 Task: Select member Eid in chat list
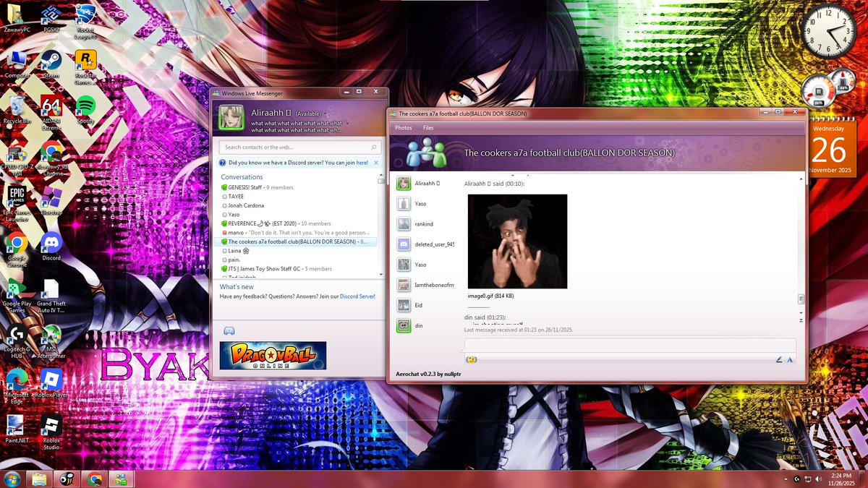point(425,305)
